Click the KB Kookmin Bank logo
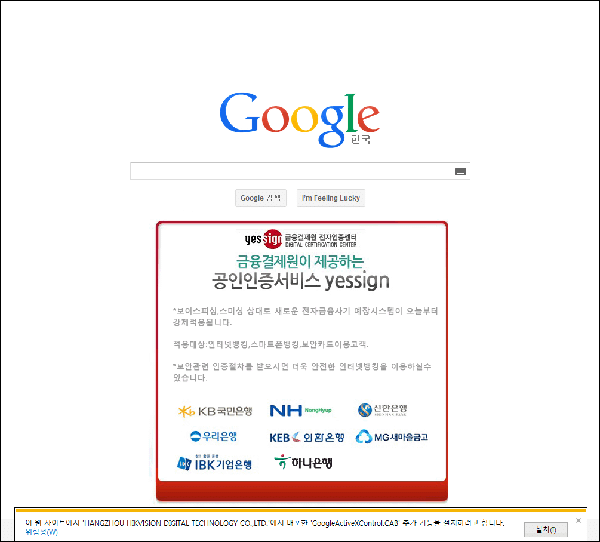The width and height of the screenshot is (600, 542). 215,411
